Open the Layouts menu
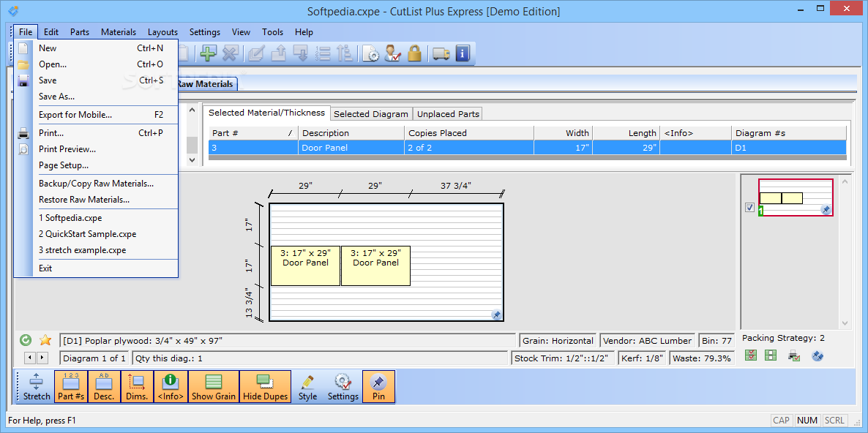The width and height of the screenshot is (868, 433). pos(162,32)
